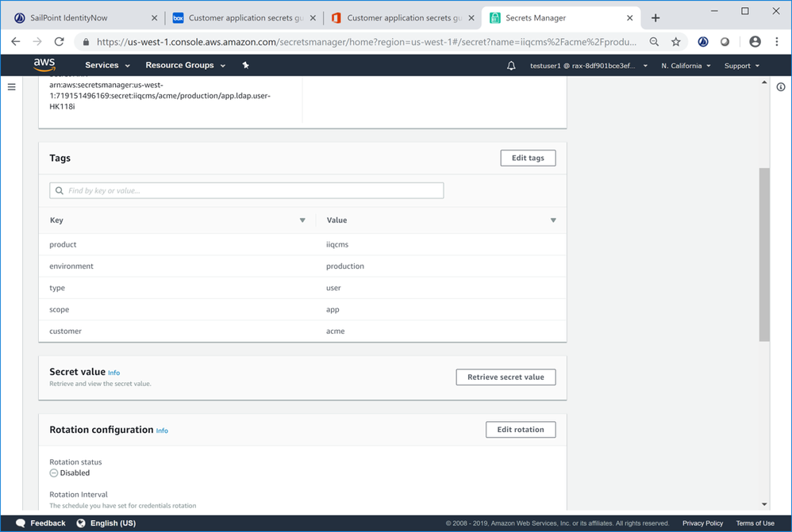Open Chrome profile account icon
Image resolution: width=792 pixels, height=532 pixels.
(755, 42)
